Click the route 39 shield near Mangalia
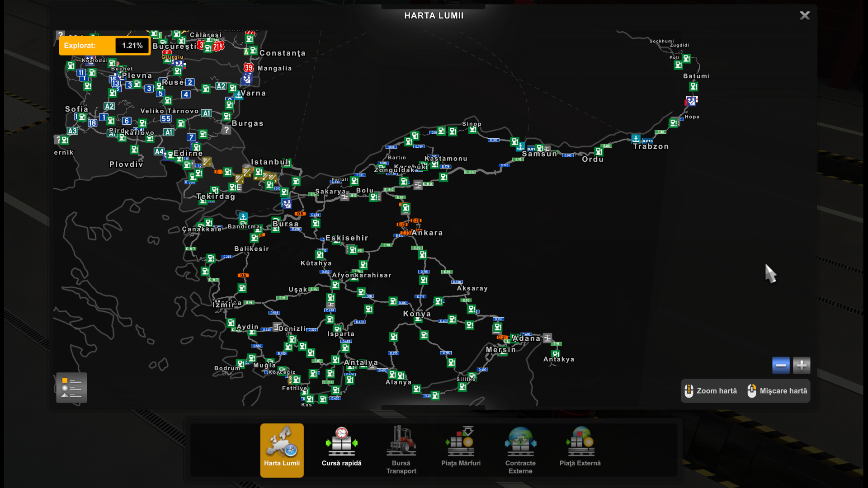Image resolution: width=868 pixels, height=488 pixels. (248, 68)
